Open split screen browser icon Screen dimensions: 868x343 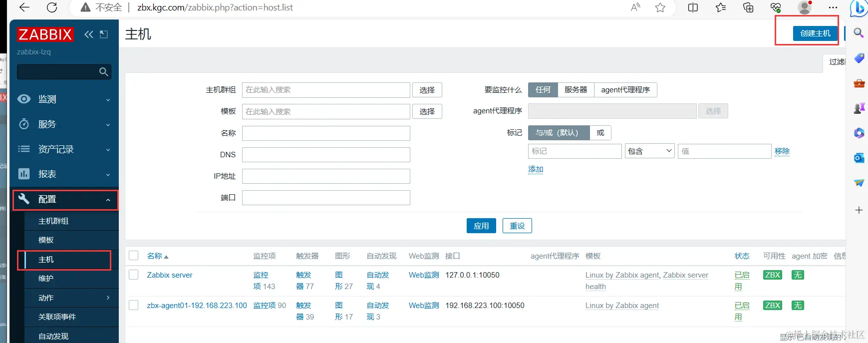(693, 7)
